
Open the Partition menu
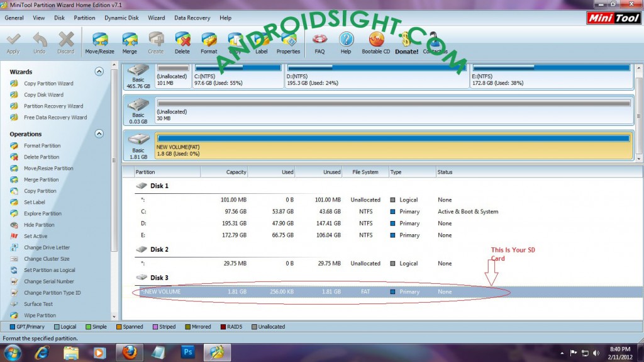coord(85,18)
